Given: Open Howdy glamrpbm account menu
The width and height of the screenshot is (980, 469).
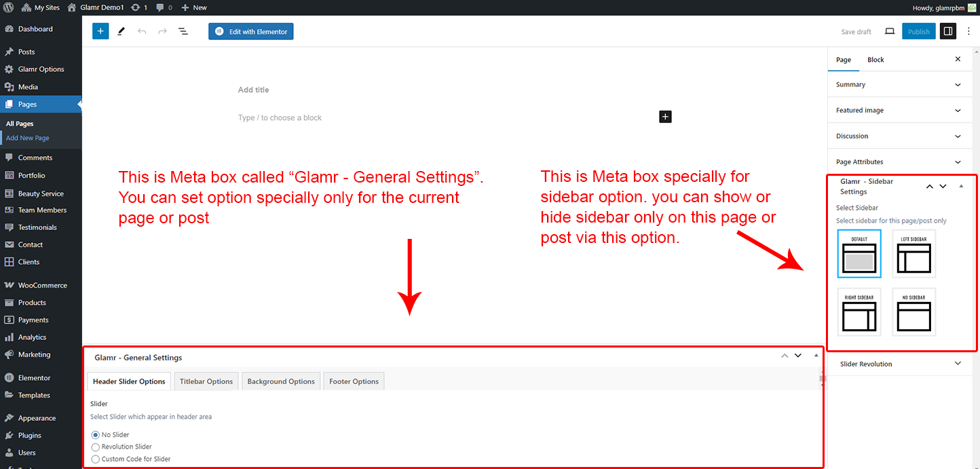Looking at the screenshot, I should coord(945,7).
